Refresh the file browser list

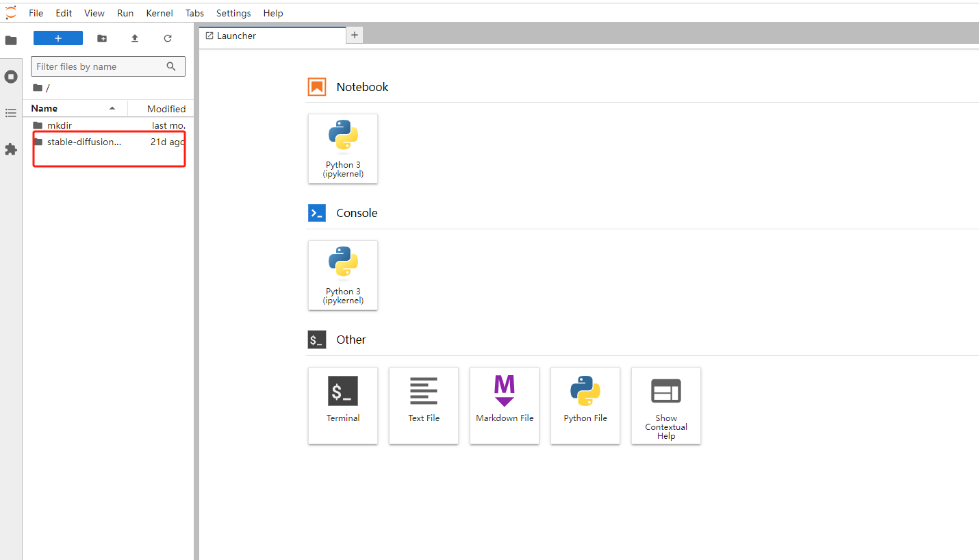click(168, 38)
